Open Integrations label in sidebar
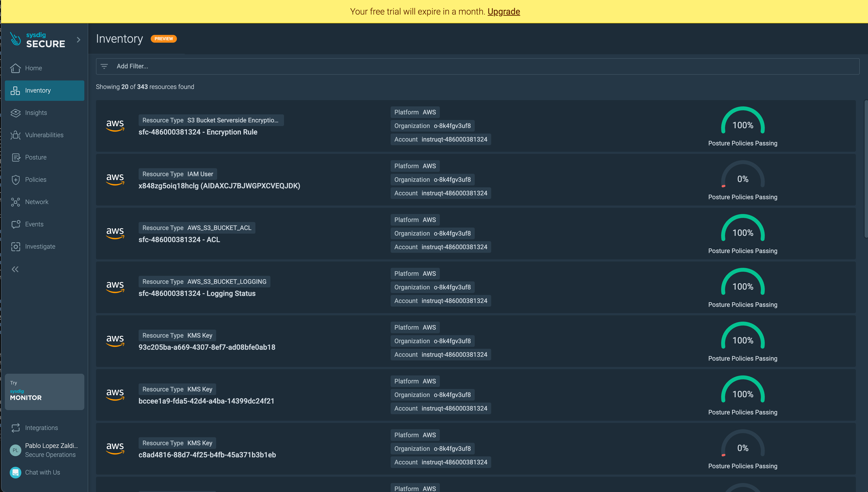This screenshot has height=492, width=868. tap(41, 428)
